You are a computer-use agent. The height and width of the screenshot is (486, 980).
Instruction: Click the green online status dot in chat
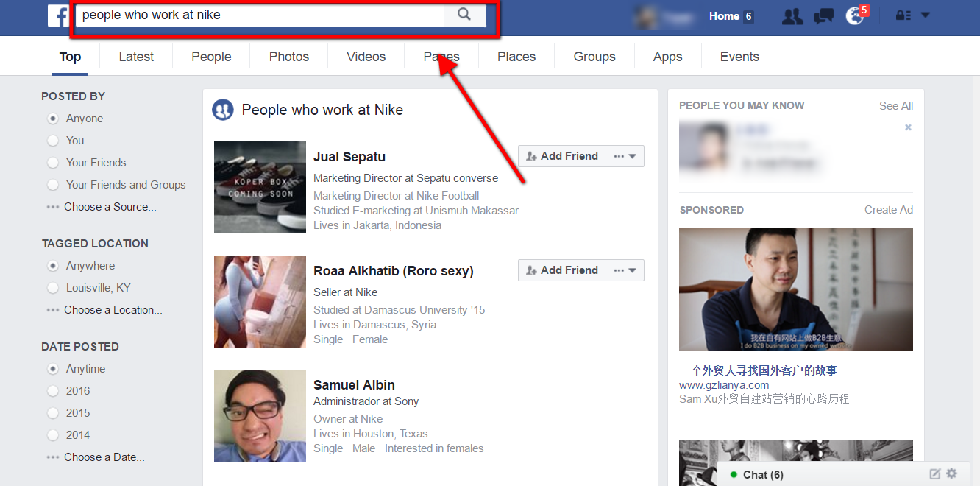(734, 475)
